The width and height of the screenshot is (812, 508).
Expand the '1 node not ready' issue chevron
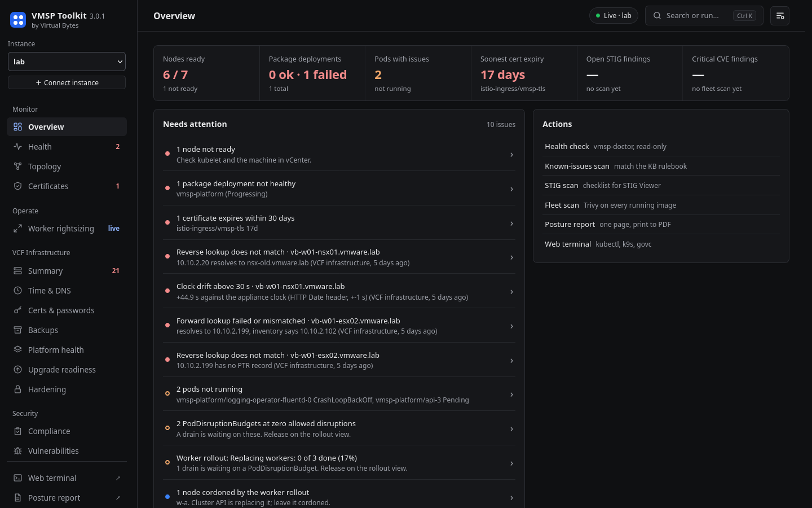coord(511,155)
